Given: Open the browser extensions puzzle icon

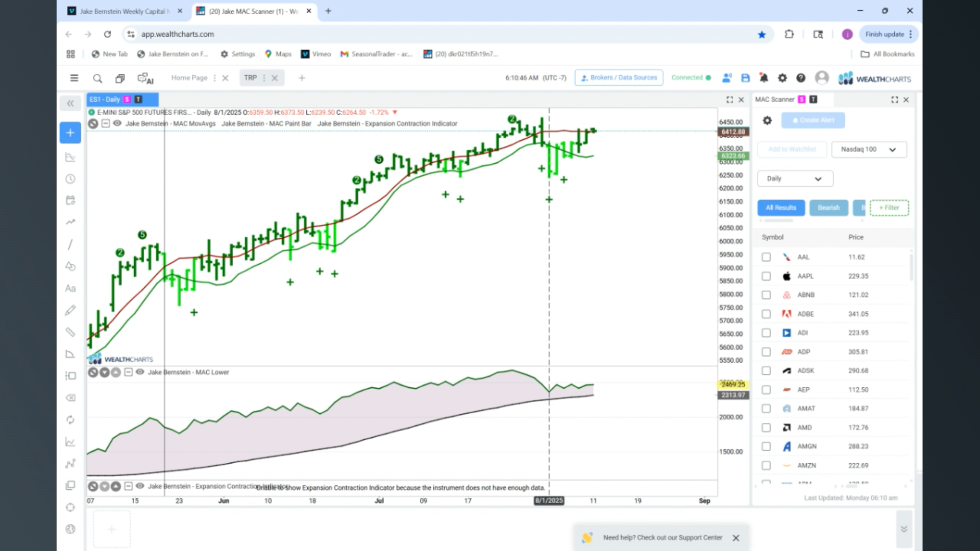Looking at the screenshot, I should (789, 34).
